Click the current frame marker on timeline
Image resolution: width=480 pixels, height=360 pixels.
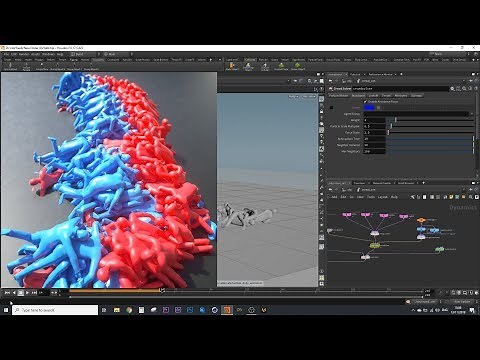[162, 291]
